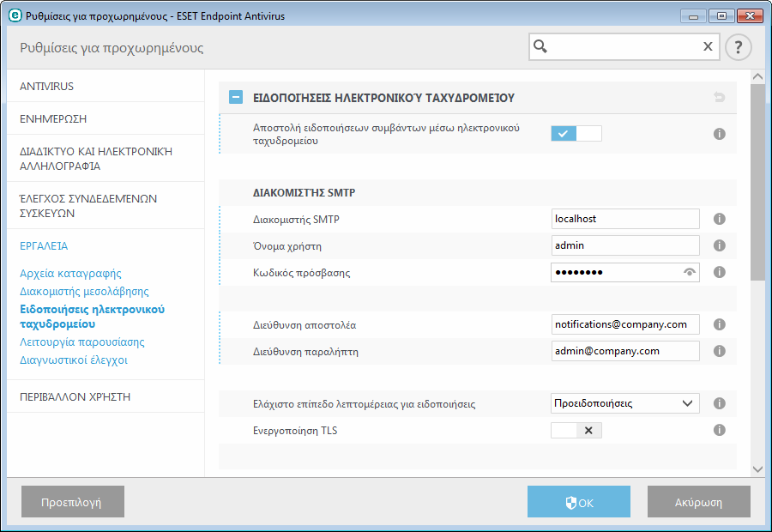
Task: Click the ΔΙΑΚΟΜΙΣΤΉΣ SMTP heading
Action: pos(304,192)
